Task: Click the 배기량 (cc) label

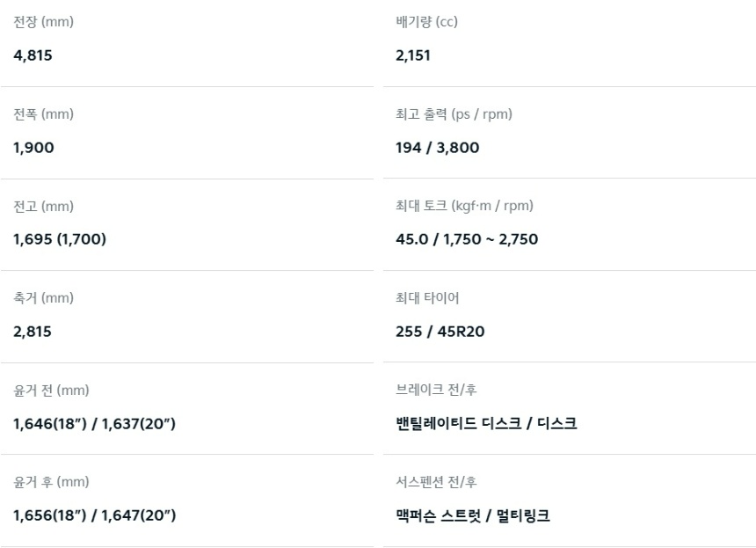Action: (426, 23)
